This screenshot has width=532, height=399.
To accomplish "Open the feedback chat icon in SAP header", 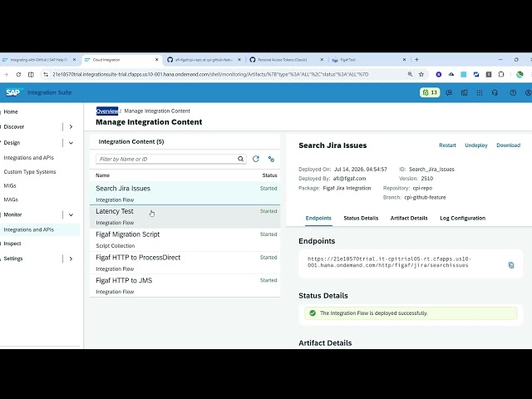I will [x=449, y=92].
